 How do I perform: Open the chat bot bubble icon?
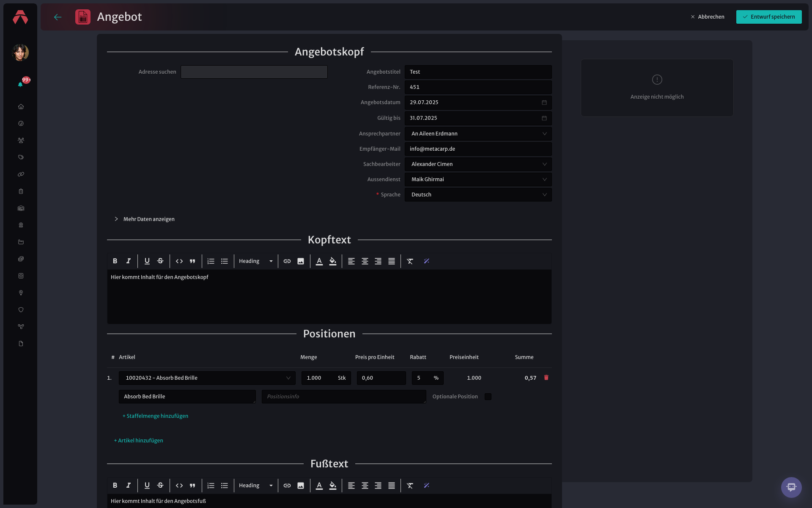[x=791, y=487]
